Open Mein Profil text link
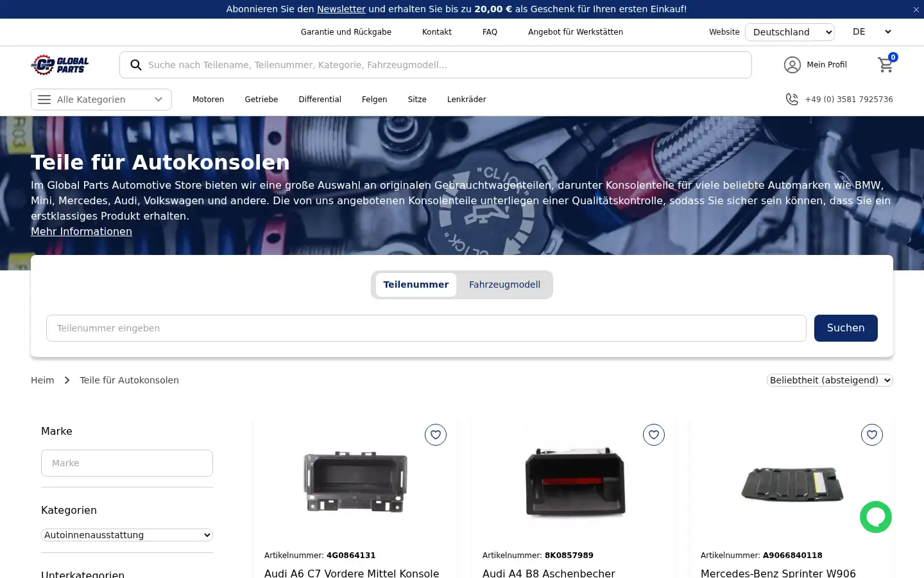The image size is (924, 578). (826, 65)
